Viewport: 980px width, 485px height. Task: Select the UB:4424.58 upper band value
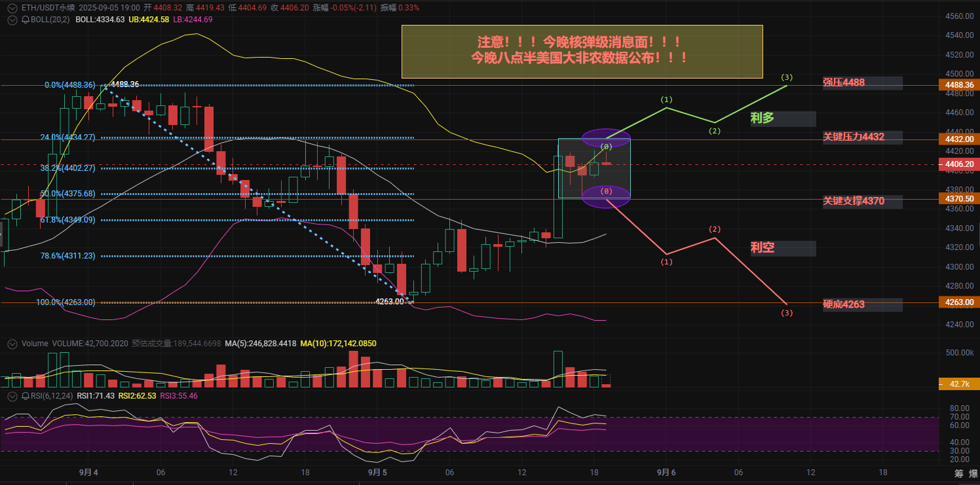click(x=148, y=20)
